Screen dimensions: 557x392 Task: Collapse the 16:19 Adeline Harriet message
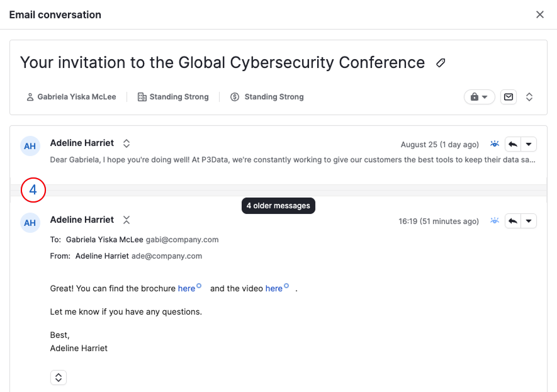coord(127,220)
